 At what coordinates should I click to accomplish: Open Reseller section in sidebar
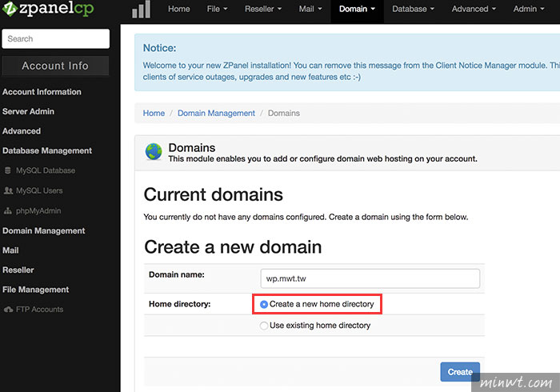point(18,270)
